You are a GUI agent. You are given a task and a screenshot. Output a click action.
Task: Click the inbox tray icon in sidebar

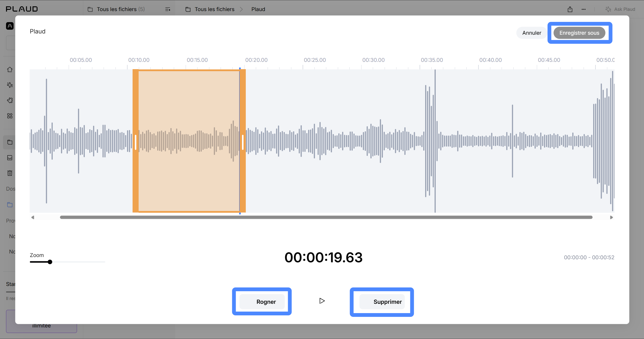click(x=10, y=158)
